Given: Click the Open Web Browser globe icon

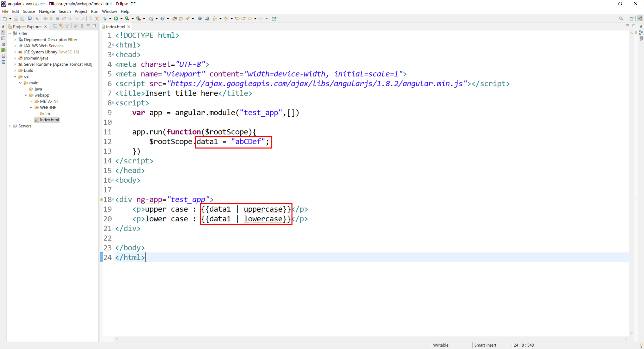Looking at the screenshot, I should [x=200, y=18].
